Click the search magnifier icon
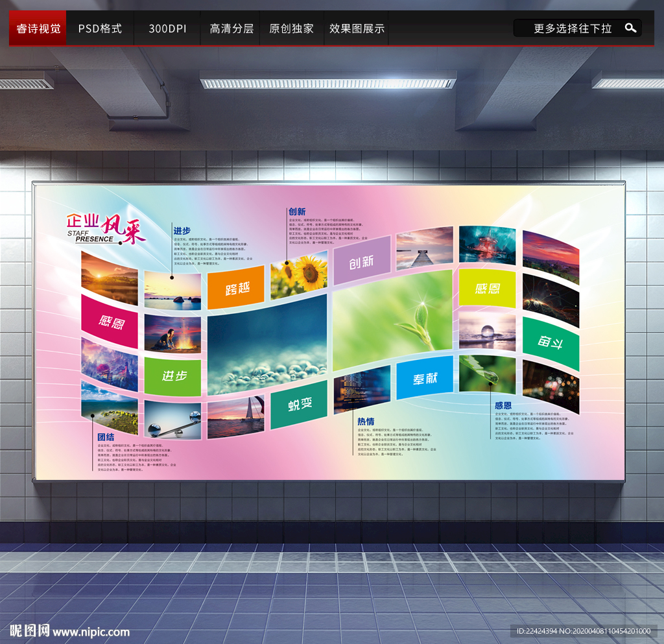The width and height of the screenshot is (664, 644). pyautogui.click(x=630, y=28)
